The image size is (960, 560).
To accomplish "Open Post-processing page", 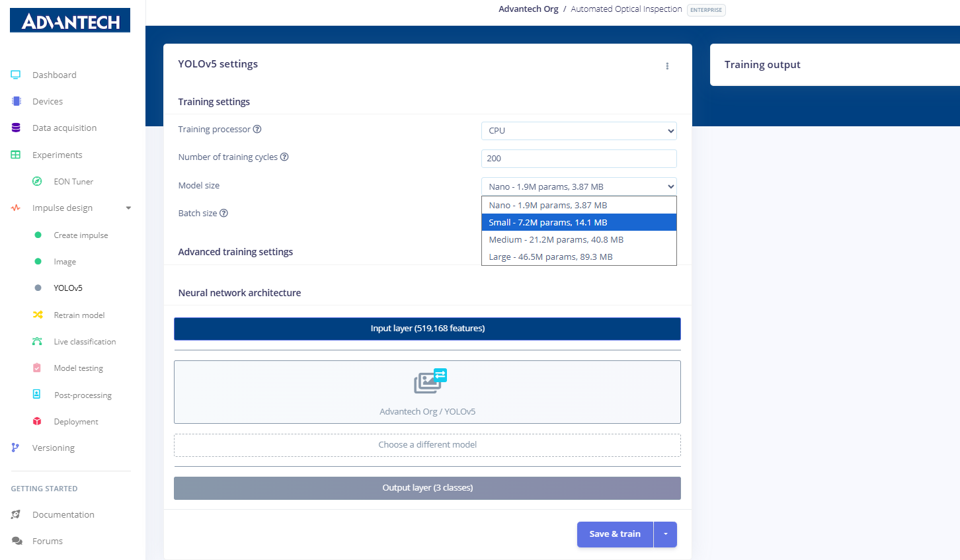I will coord(83,395).
